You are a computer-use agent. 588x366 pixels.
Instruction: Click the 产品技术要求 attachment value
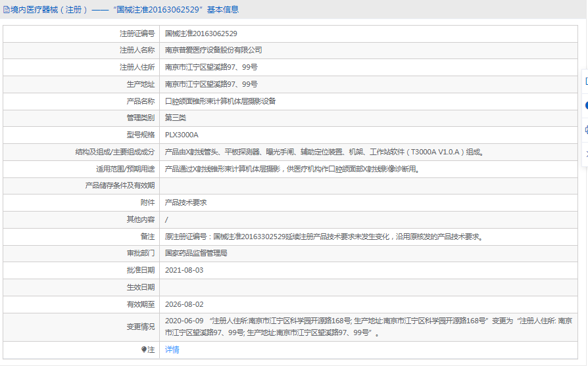coord(186,202)
